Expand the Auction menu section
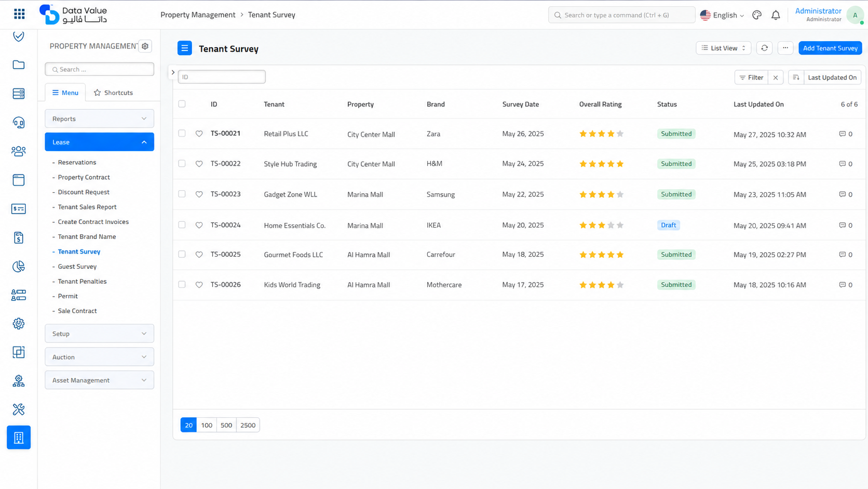Image resolution: width=868 pixels, height=489 pixels. (100, 357)
